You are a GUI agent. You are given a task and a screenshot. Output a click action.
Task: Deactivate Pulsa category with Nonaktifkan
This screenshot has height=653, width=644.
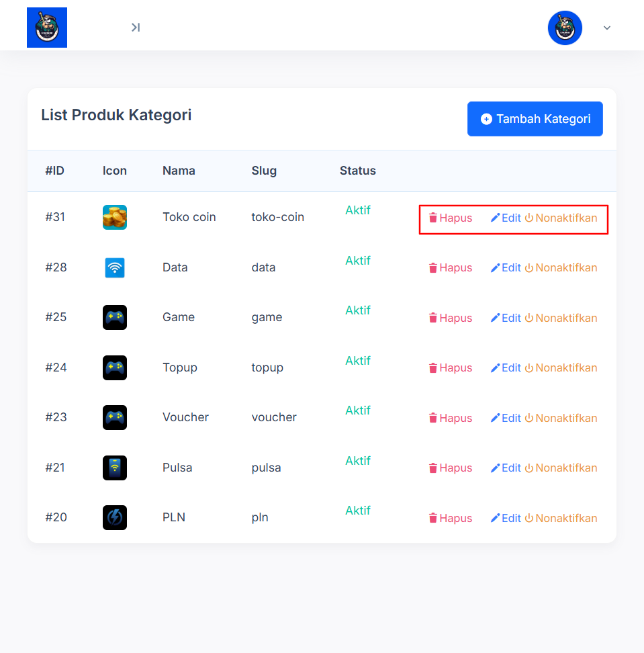tap(561, 468)
